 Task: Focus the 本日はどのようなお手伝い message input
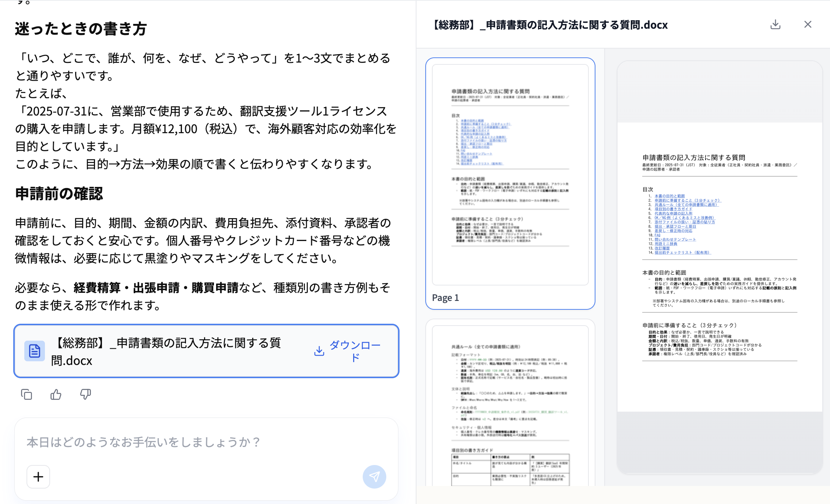pos(206,442)
